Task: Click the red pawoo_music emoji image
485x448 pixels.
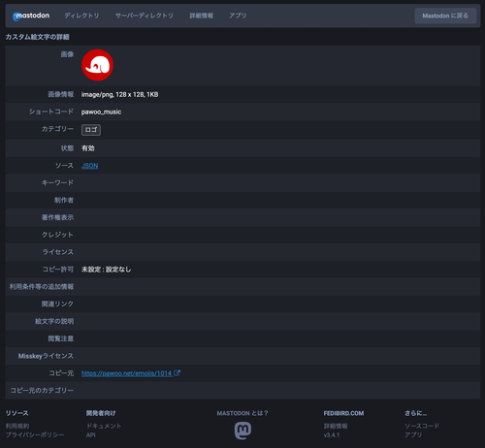Action: (x=97, y=65)
